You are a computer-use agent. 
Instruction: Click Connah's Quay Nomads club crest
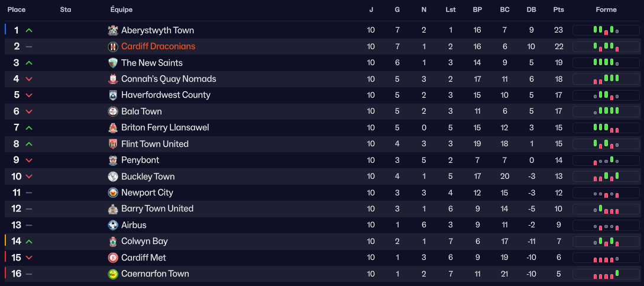click(x=113, y=79)
